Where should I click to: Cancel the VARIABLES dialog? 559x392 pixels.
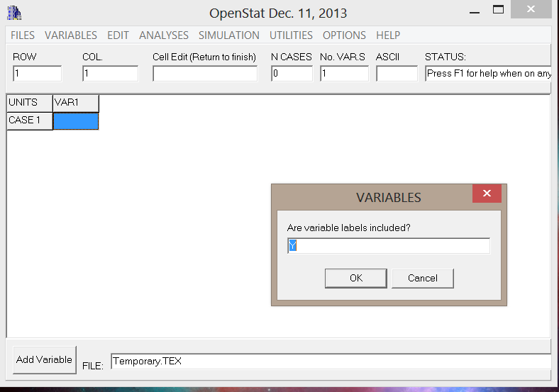[423, 278]
